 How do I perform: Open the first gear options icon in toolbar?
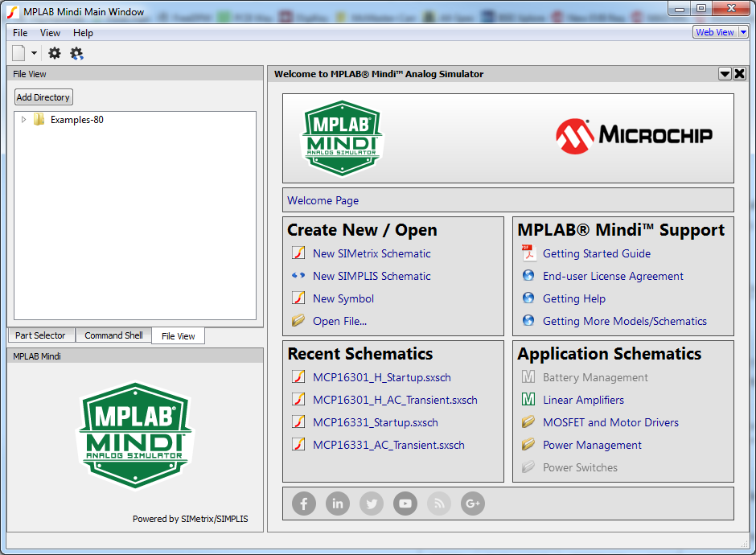(53, 52)
